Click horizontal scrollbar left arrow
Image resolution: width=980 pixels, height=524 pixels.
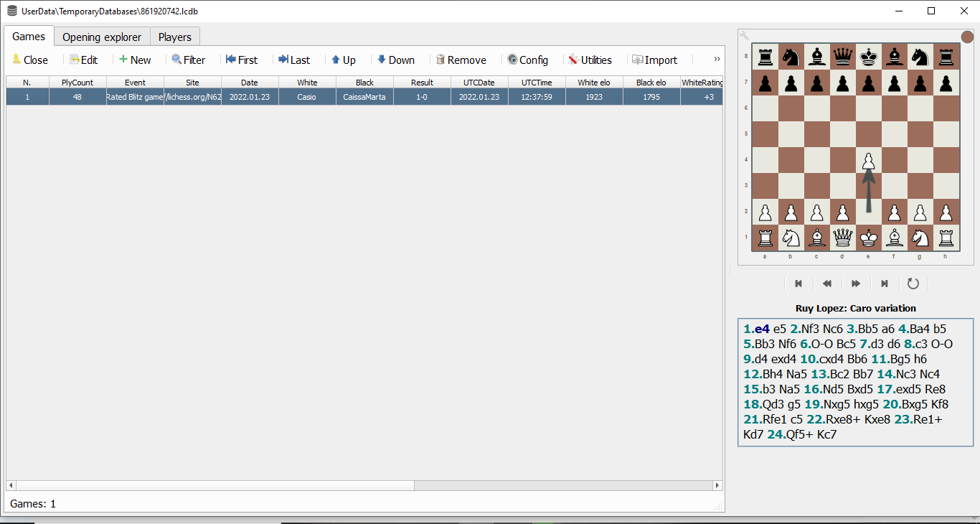pyautogui.click(x=11, y=486)
